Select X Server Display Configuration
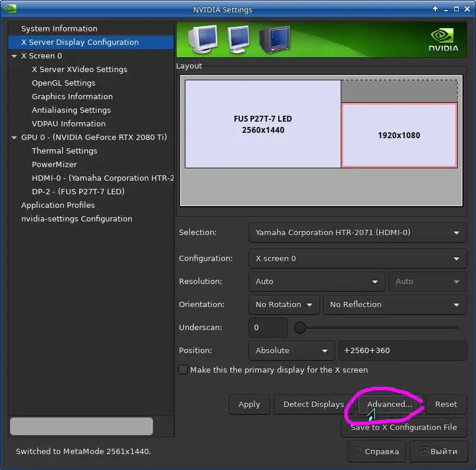The image size is (476, 470). 91,42
